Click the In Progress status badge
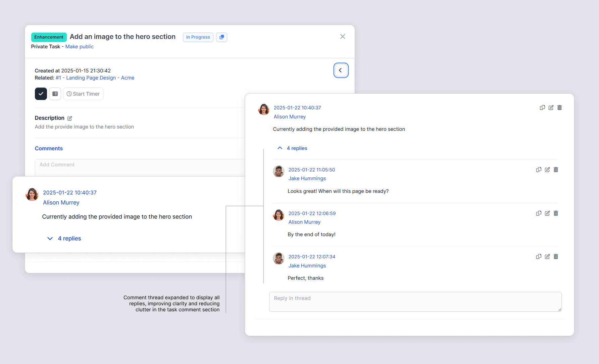The image size is (599, 364). pyautogui.click(x=198, y=37)
